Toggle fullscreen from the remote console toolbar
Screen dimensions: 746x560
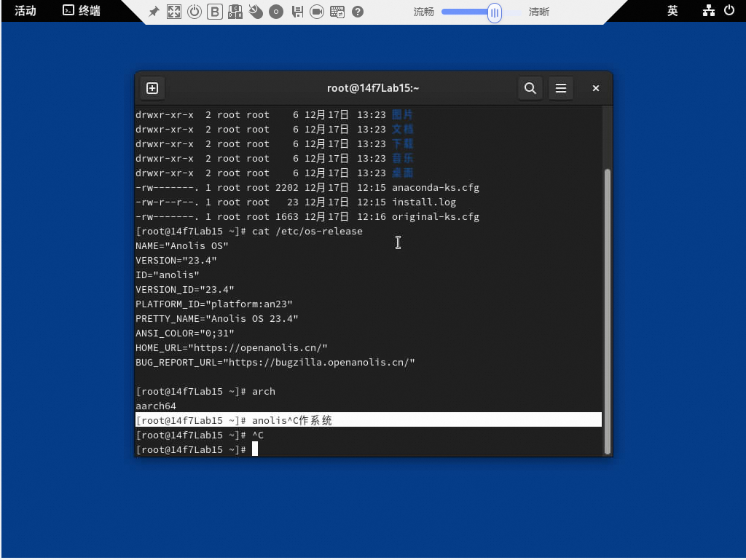pos(174,12)
